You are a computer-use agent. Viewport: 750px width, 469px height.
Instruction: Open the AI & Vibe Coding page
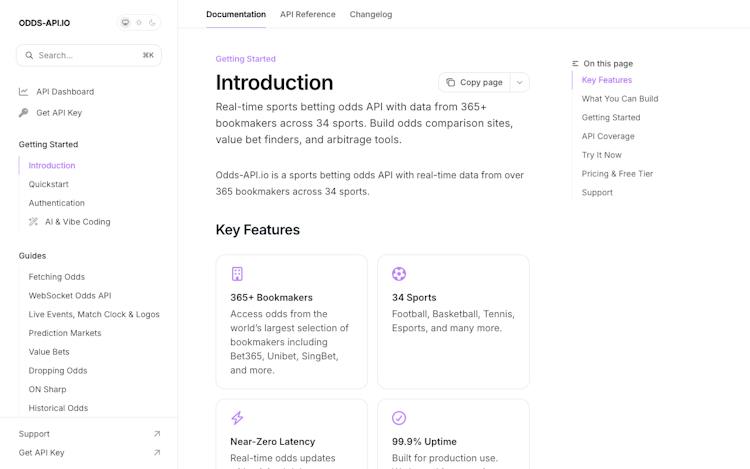(x=77, y=222)
